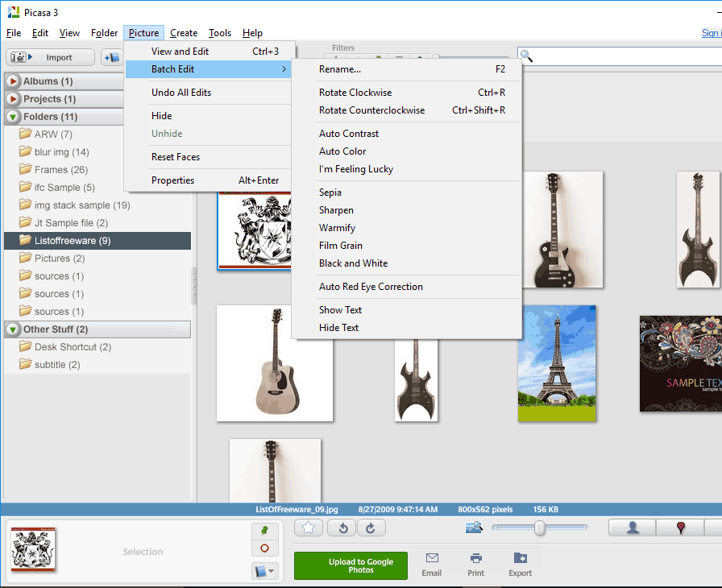
Task: Click the rotate clockwise arrow button
Action: pyautogui.click(x=371, y=528)
